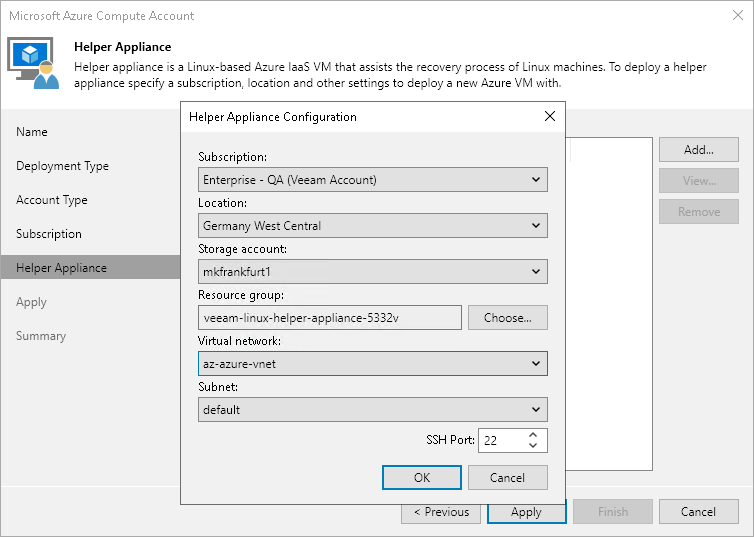The height and width of the screenshot is (537, 754).
Task: Click the SSH Port: label
Action: click(x=450, y=440)
